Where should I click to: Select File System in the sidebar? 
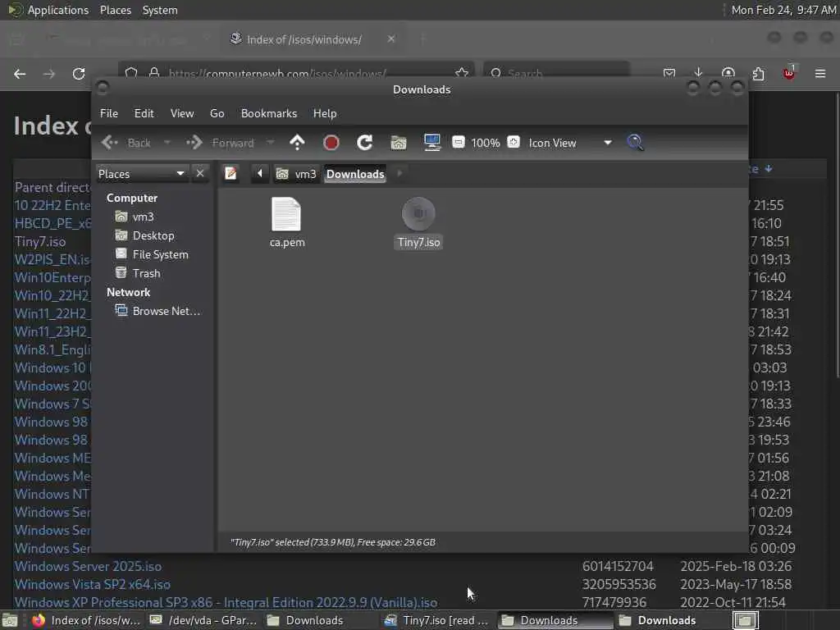click(x=152, y=254)
